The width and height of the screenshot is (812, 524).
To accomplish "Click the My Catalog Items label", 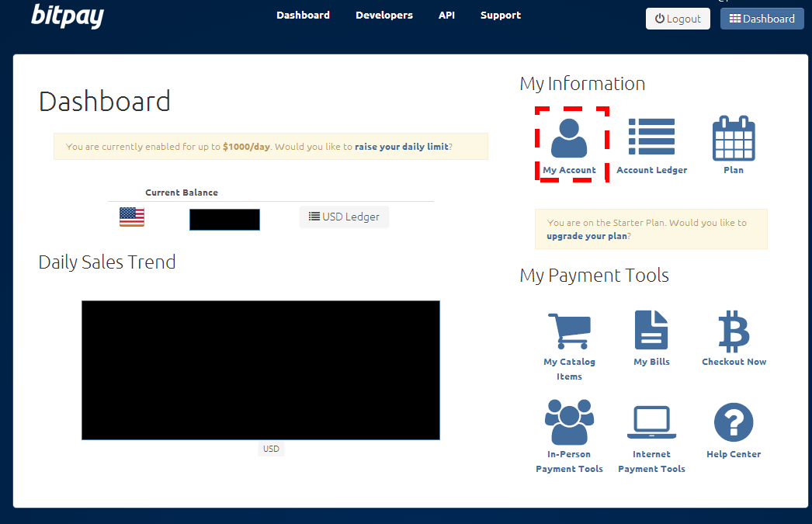I will tap(569, 370).
